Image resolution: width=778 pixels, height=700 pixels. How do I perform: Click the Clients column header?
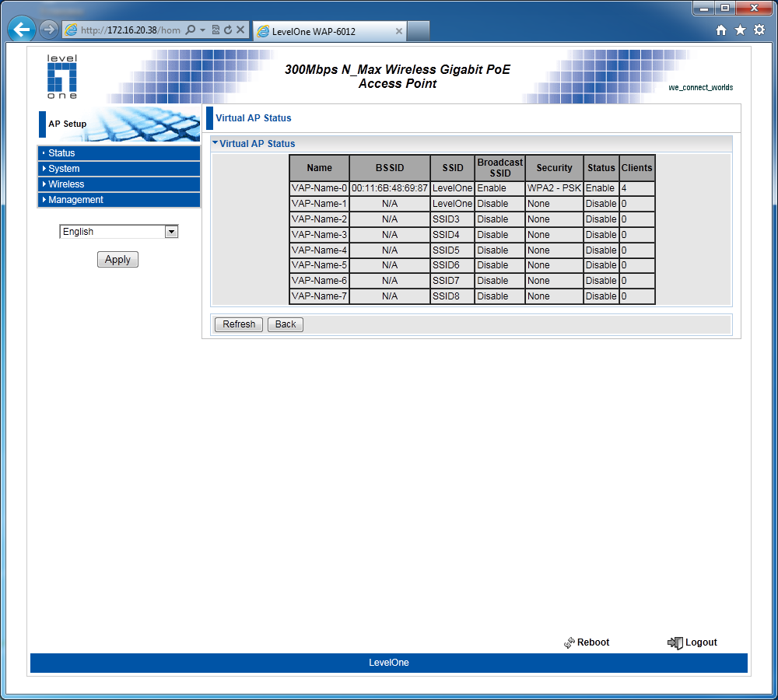636,168
